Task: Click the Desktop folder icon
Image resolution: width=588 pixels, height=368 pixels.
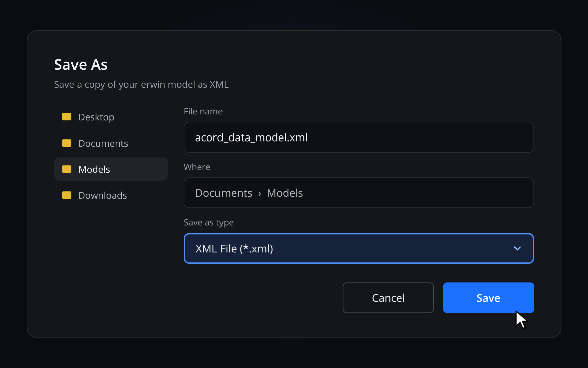Action: (67, 117)
